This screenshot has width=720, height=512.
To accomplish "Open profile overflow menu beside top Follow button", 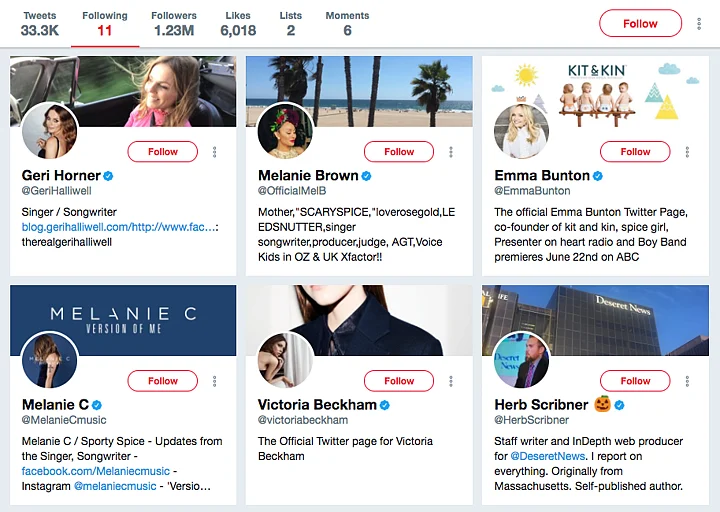I will click(697, 23).
